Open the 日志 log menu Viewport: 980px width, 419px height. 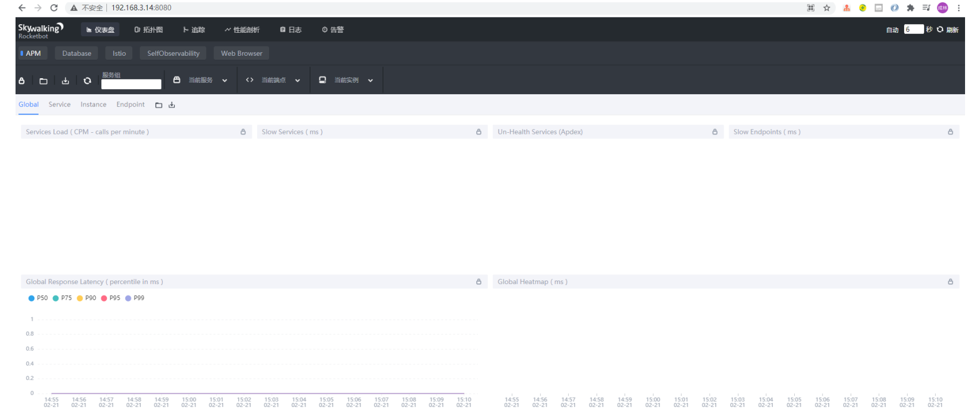tap(291, 30)
